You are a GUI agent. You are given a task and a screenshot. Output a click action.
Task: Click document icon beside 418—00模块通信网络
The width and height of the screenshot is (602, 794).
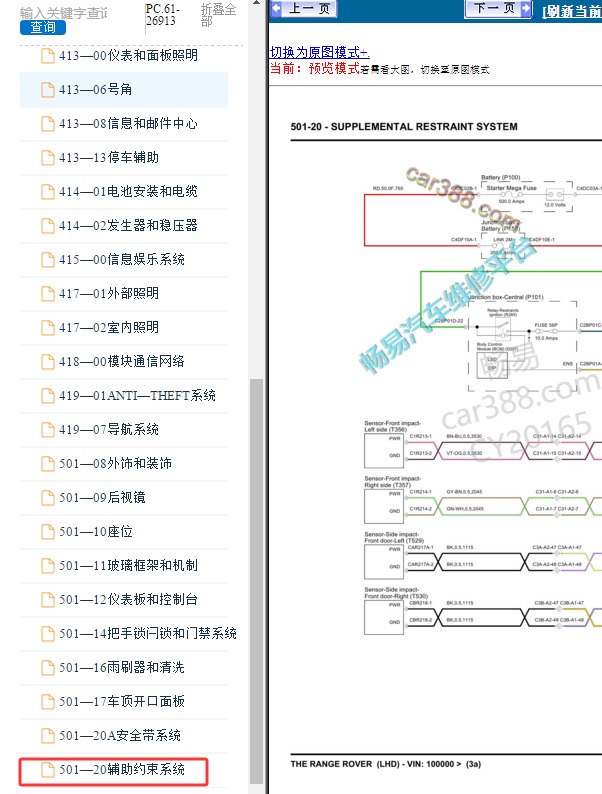pyautogui.click(x=48, y=362)
